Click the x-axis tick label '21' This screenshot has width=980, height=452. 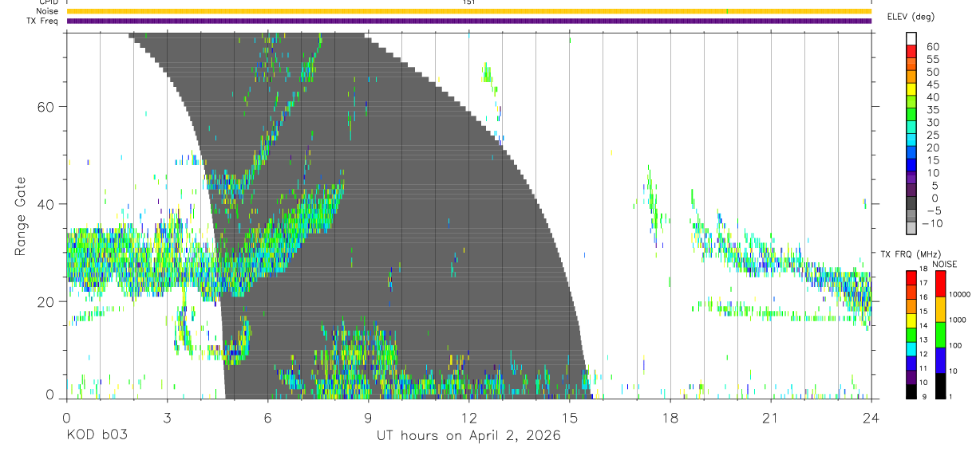770,418
